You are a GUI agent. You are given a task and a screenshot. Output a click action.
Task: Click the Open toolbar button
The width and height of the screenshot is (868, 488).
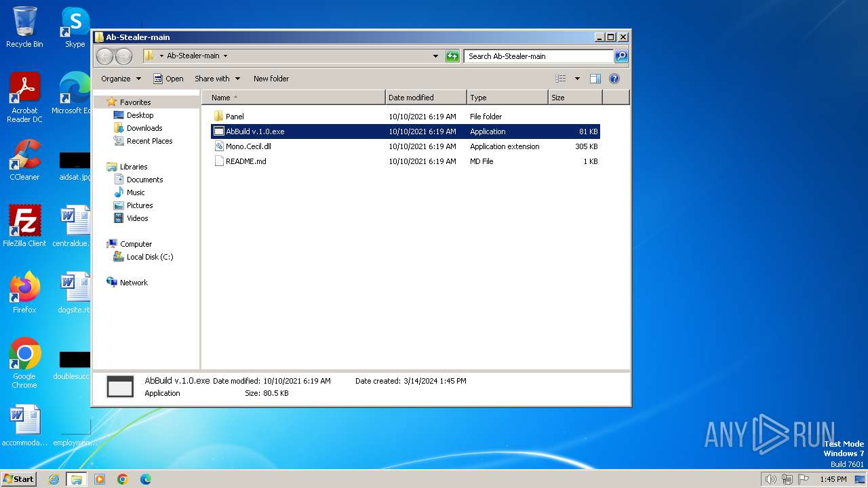pos(168,79)
